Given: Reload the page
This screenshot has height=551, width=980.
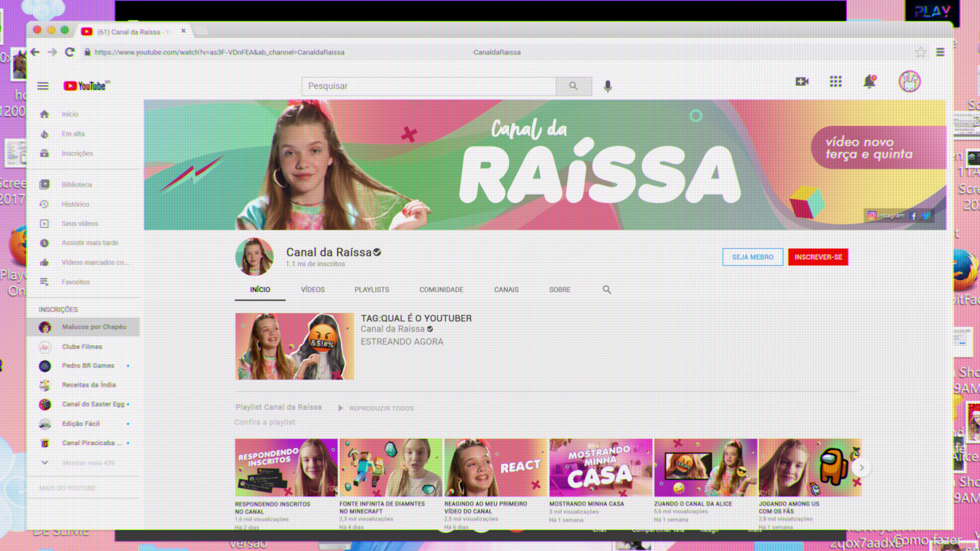Looking at the screenshot, I should [x=70, y=52].
